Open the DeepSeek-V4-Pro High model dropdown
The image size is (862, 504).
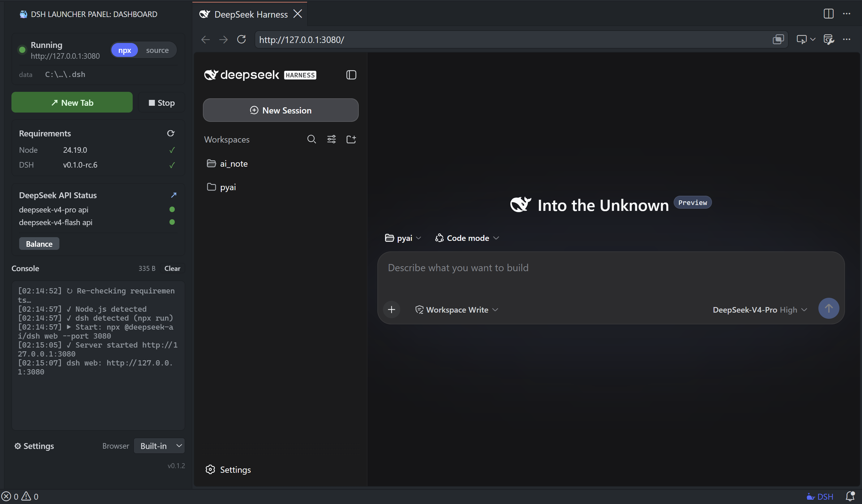pyautogui.click(x=760, y=310)
